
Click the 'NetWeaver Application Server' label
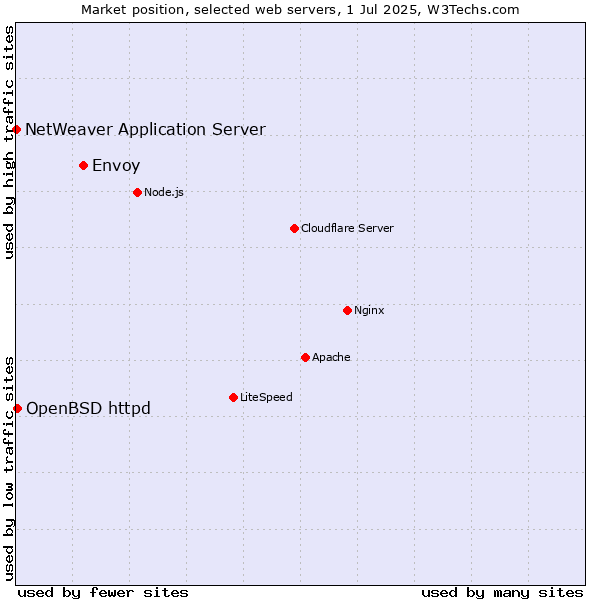click(145, 130)
